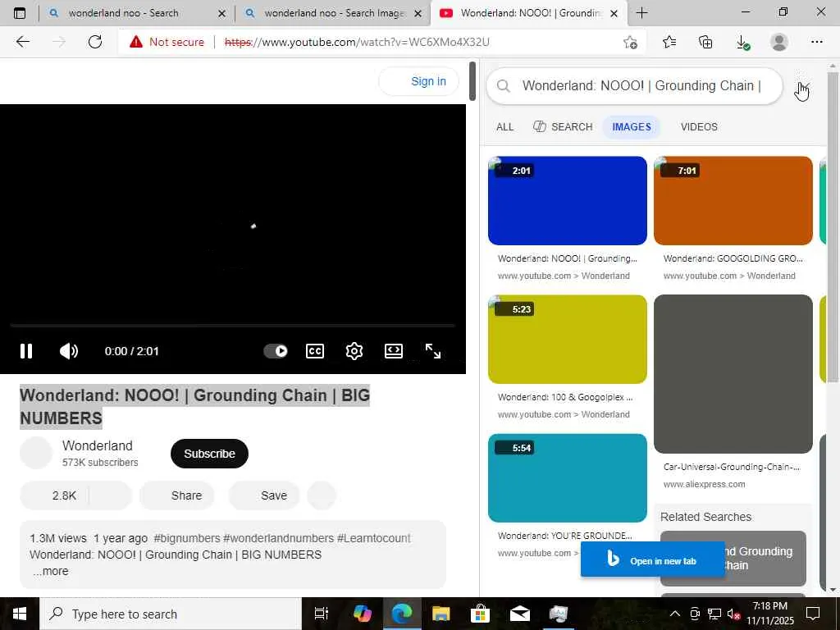Open the Windows Start menu
Viewport: 840px width, 630px height.
[20, 614]
